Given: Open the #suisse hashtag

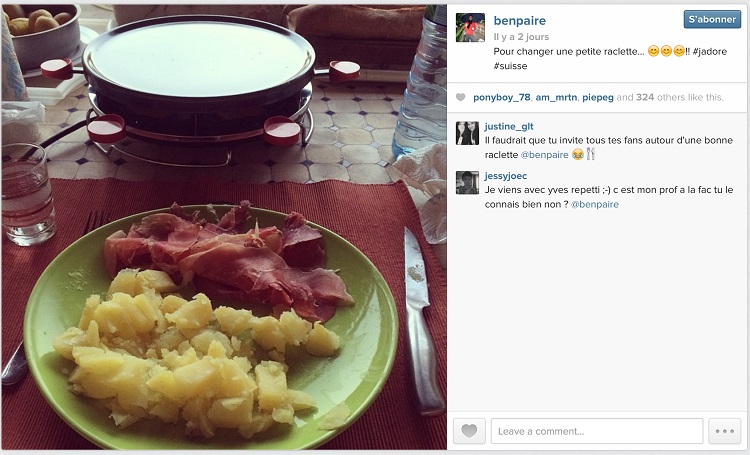Looking at the screenshot, I should click(x=510, y=66).
